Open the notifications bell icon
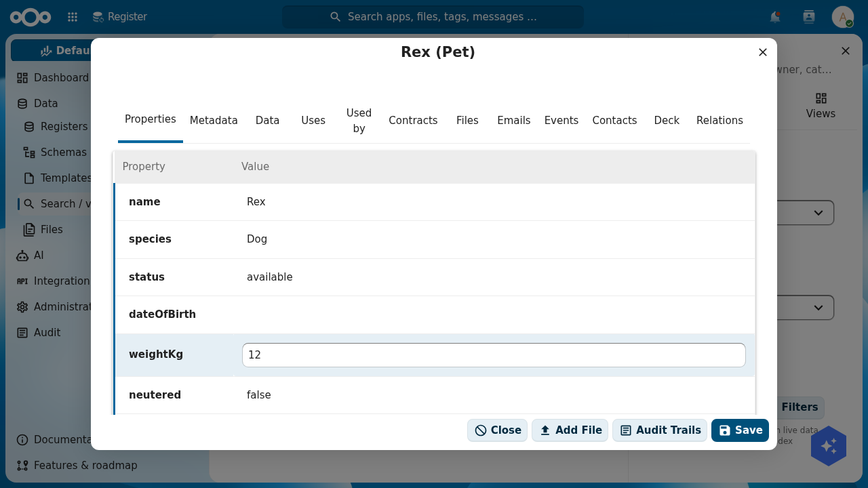The height and width of the screenshot is (488, 868). (775, 17)
